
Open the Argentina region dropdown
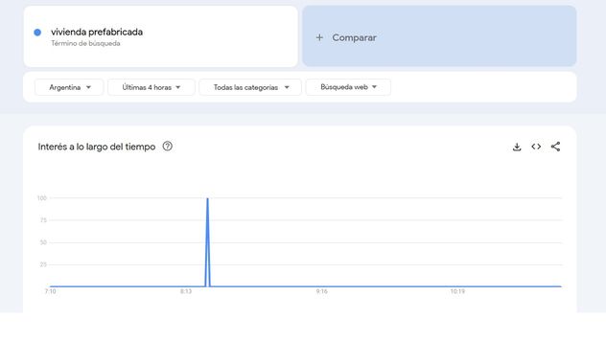[69, 87]
